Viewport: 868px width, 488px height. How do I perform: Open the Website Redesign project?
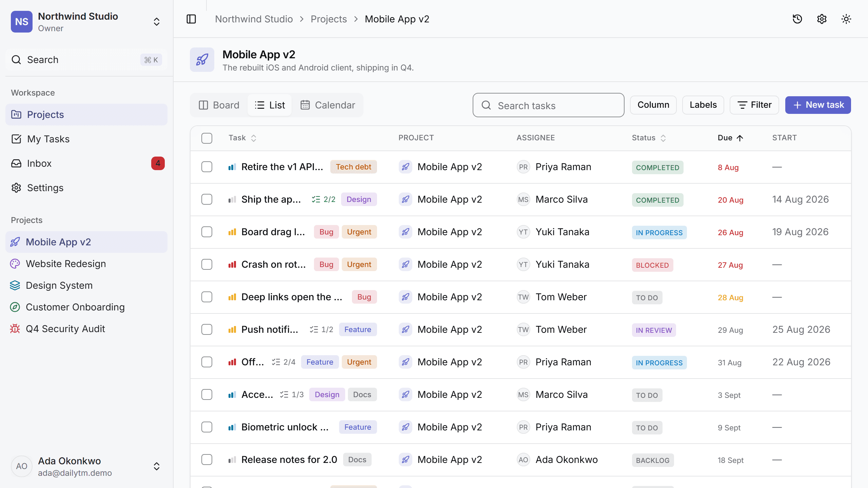86,264
